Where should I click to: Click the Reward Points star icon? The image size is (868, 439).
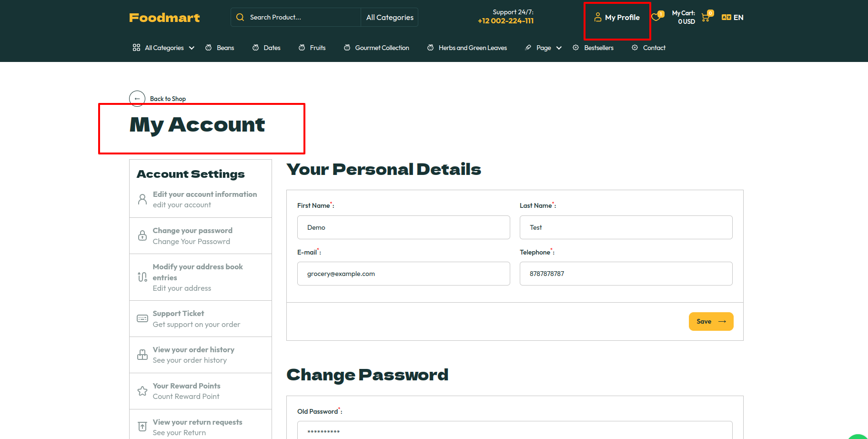(x=142, y=391)
